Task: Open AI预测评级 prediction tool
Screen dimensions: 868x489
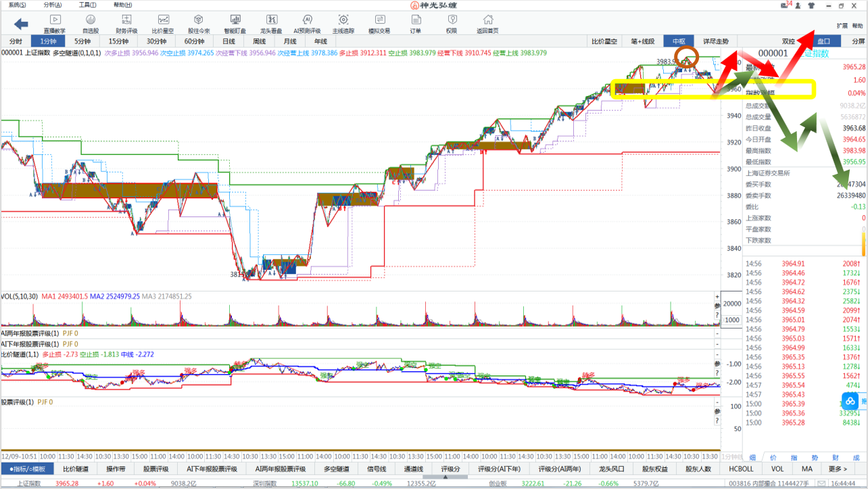Action: [x=307, y=24]
